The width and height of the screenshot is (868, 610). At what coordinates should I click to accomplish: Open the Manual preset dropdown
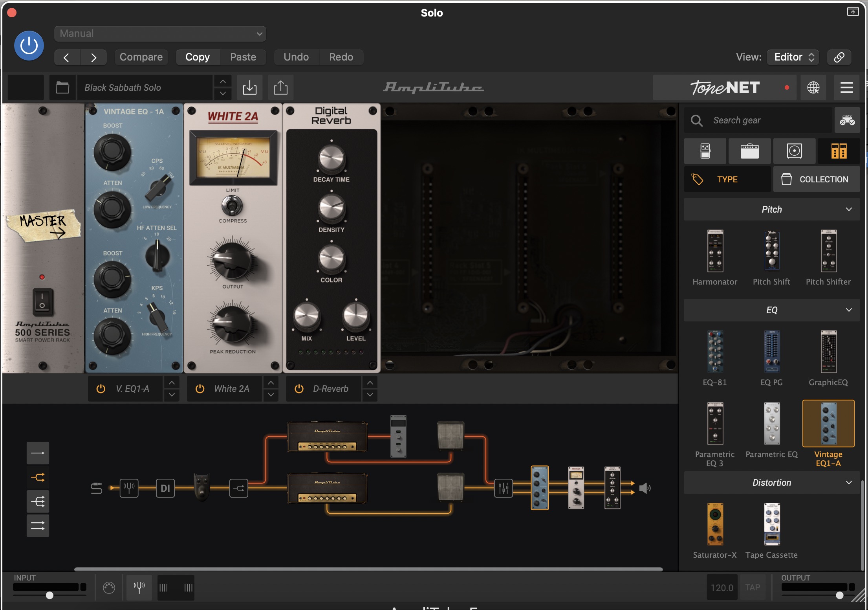tap(160, 34)
